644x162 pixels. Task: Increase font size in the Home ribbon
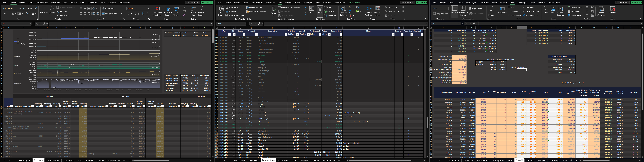pos(31,8)
